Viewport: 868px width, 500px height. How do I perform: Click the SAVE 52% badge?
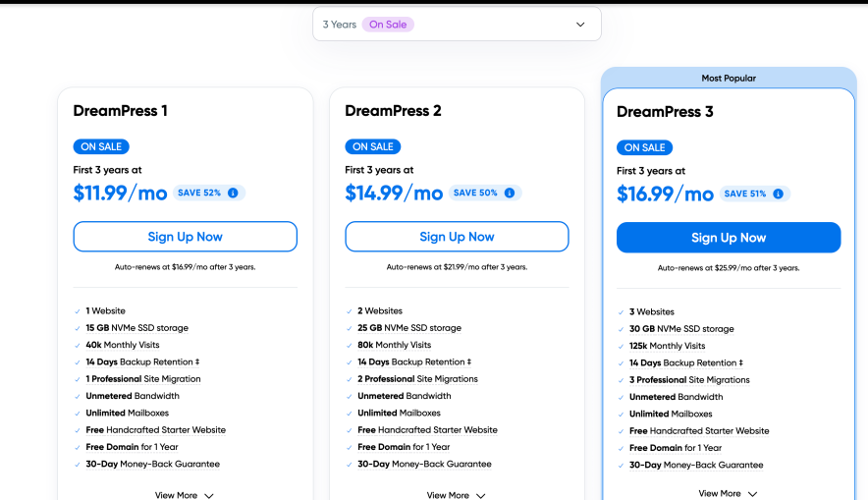209,193
